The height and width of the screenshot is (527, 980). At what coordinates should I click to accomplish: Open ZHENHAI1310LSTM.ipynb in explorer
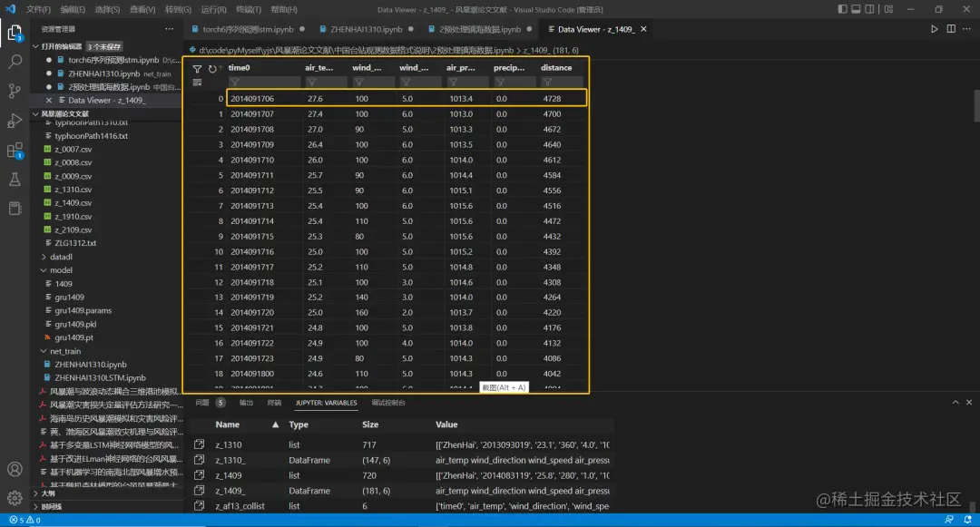(100, 377)
